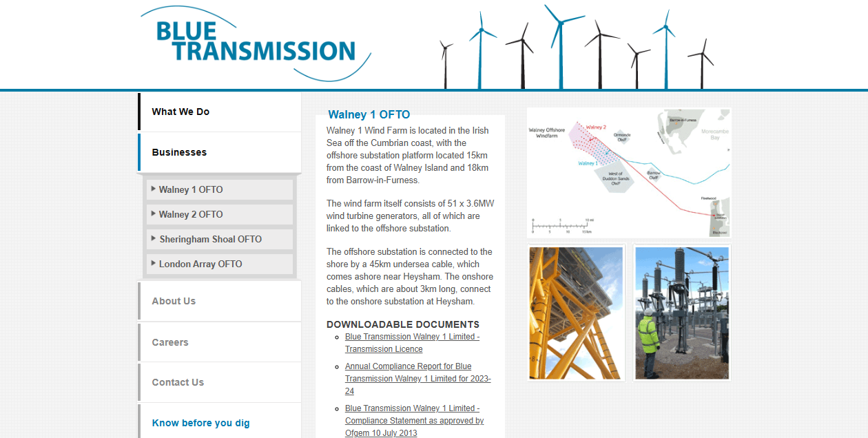Open the Walney 1 Transmission Licence document
This screenshot has height=438, width=868.
tap(411, 342)
